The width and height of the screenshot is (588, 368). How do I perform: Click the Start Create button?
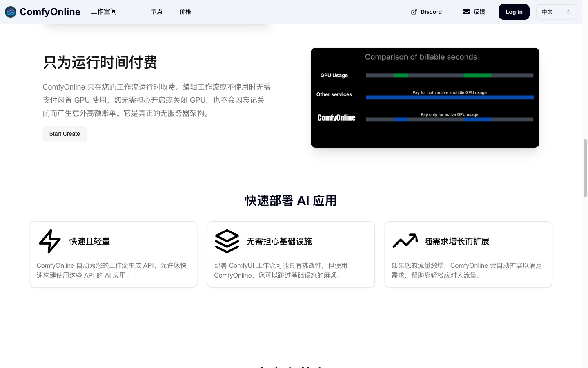pyautogui.click(x=65, y=134)
